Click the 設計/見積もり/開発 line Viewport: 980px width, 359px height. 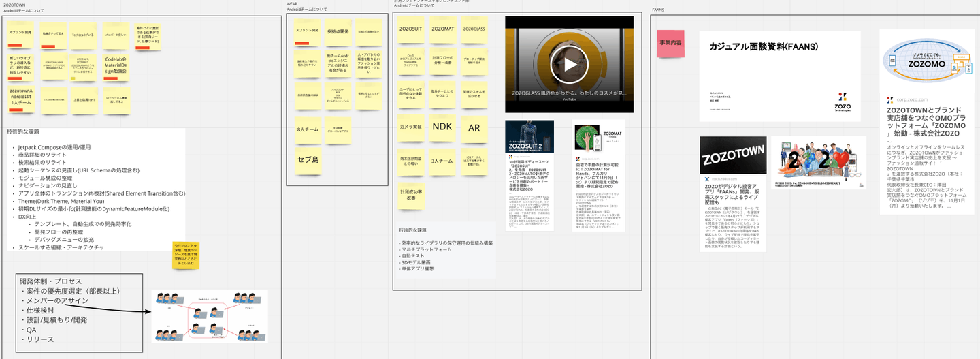pos(53,319)
